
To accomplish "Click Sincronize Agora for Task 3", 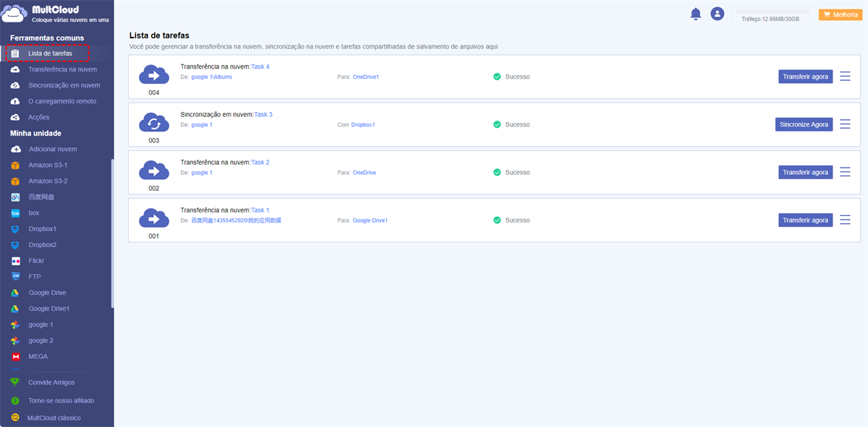I will pyautogui.click(x=804, y=124).
